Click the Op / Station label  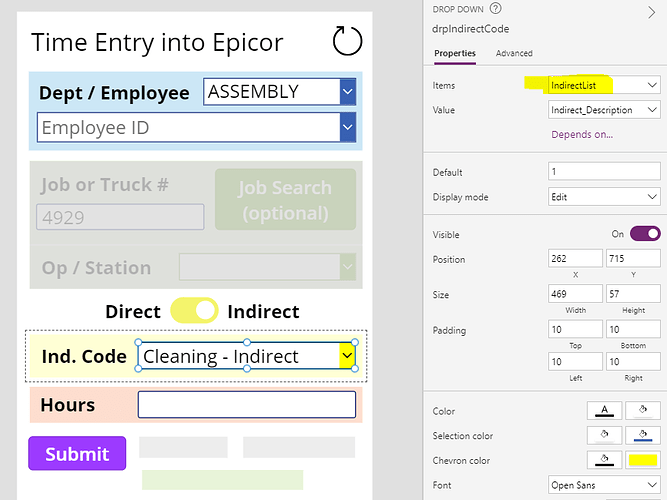click(x=96, y=268)
